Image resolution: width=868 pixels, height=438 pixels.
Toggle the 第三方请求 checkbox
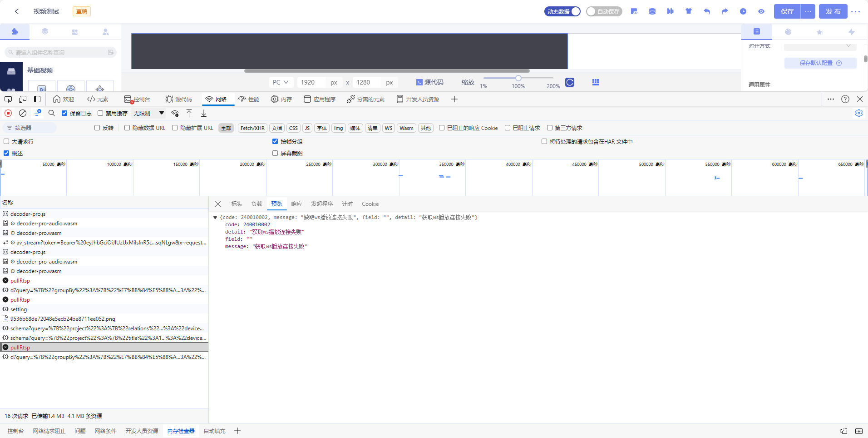coord(550,128)
